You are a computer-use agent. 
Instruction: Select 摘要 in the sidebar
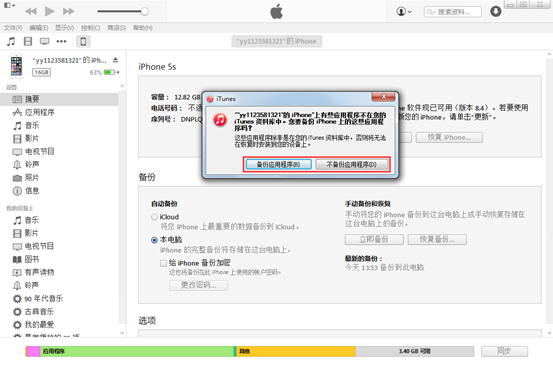pyautogui.click(x=59, y=99)
